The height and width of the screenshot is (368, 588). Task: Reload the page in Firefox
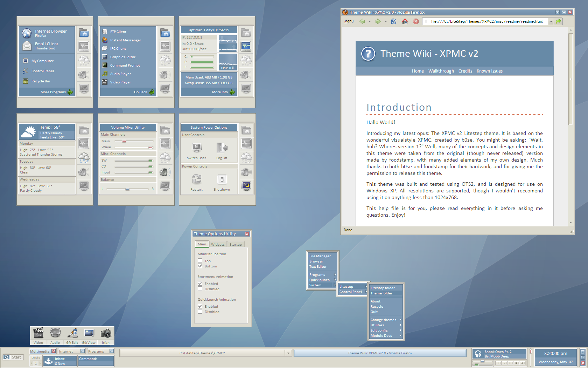click(x=394, y=21)
